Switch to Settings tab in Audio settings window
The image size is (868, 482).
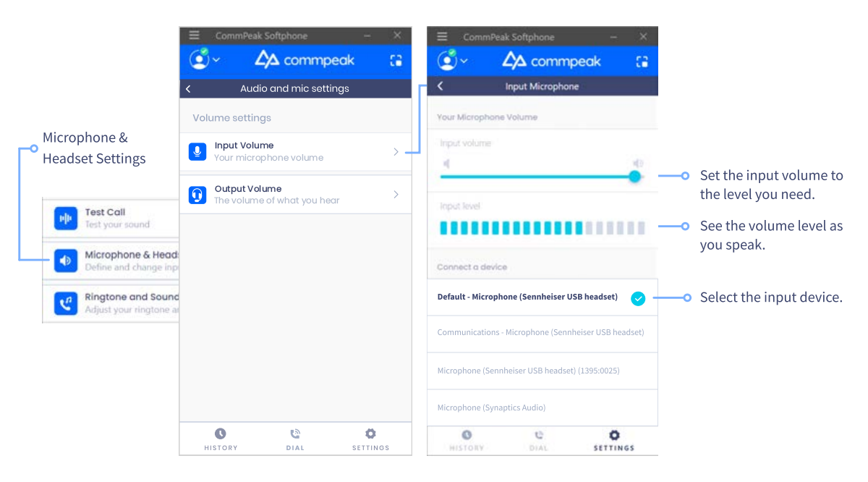[370, 439]
